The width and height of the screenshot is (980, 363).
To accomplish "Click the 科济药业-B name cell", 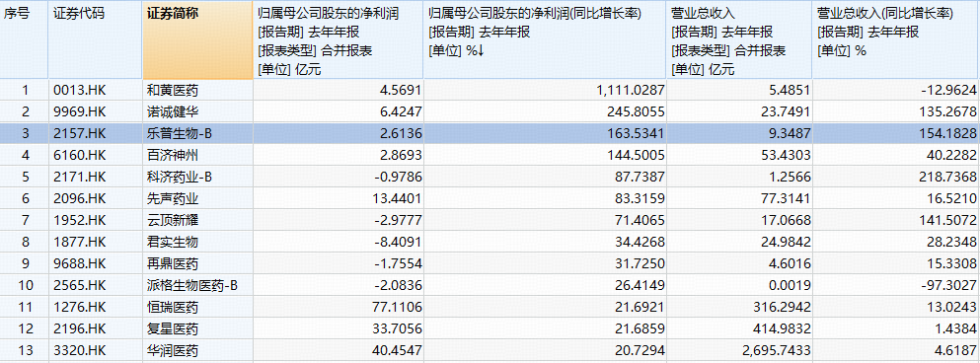I will [180, 178].
